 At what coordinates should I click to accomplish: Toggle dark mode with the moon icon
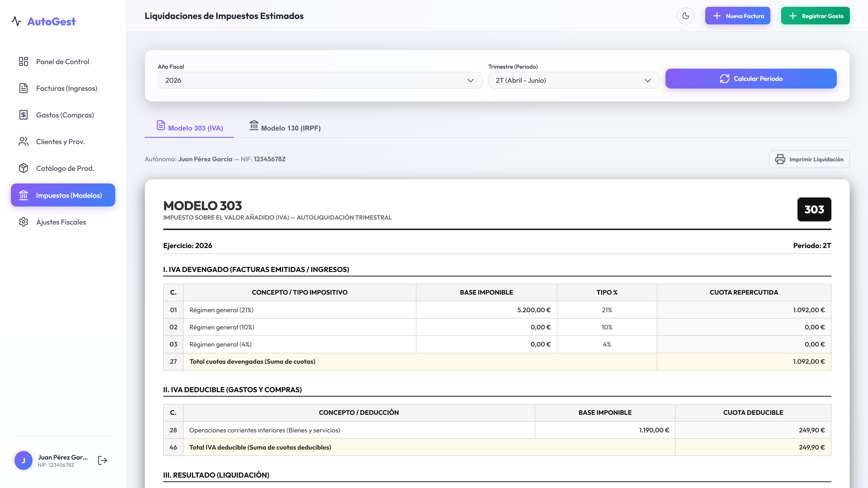coord(685,16)
